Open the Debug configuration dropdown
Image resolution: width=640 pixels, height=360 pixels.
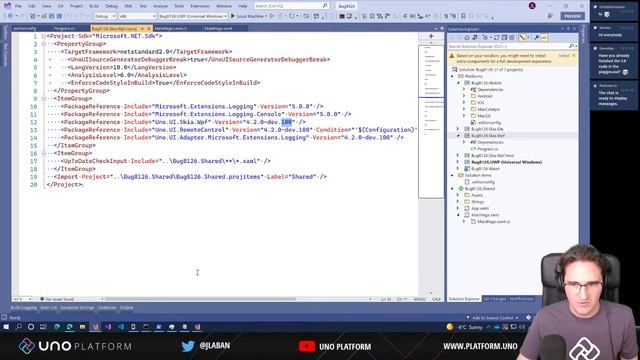[105, 16]
